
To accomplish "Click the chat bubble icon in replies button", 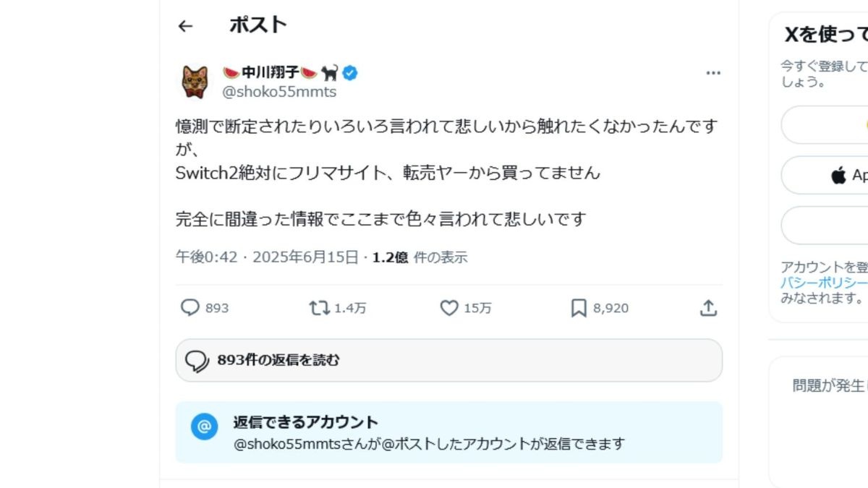I will (196, 360).
